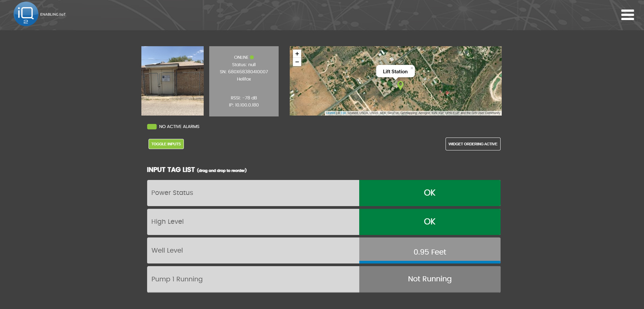Open the hamburger menu
This screenshot has height=309, width=644.
coord(627,15)
